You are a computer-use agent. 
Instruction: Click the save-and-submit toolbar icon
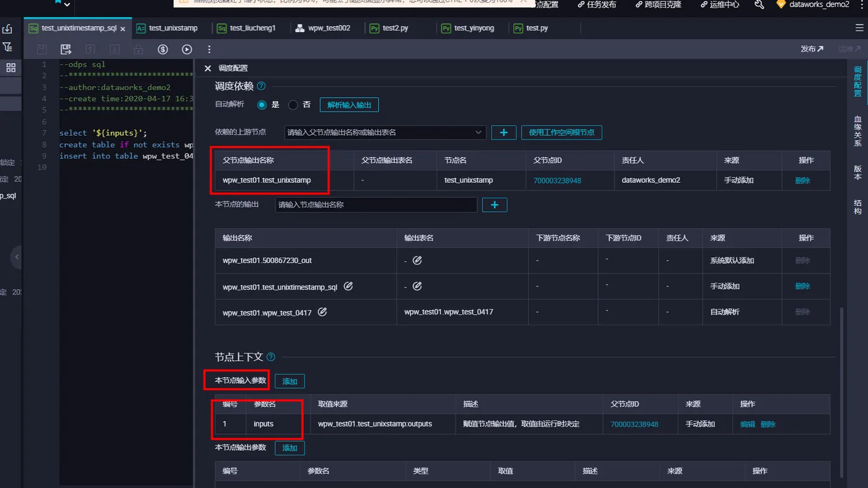66,49
